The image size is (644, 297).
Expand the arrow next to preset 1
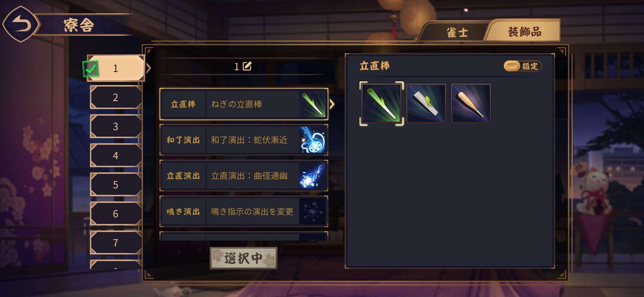pos(149,68)
